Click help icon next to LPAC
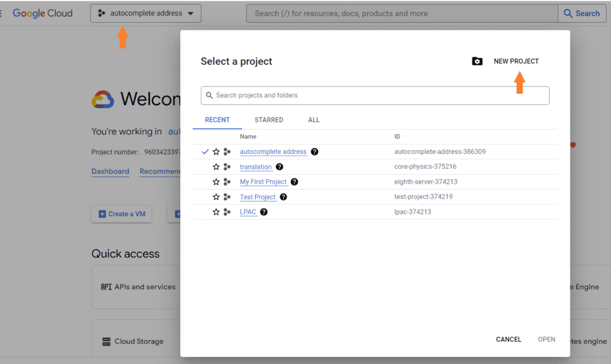 [x=264, y=212]
